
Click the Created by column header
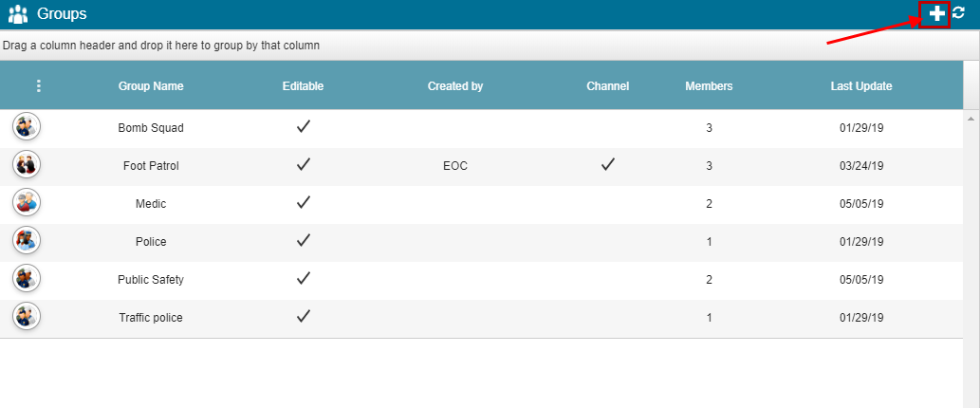(455, 86)
